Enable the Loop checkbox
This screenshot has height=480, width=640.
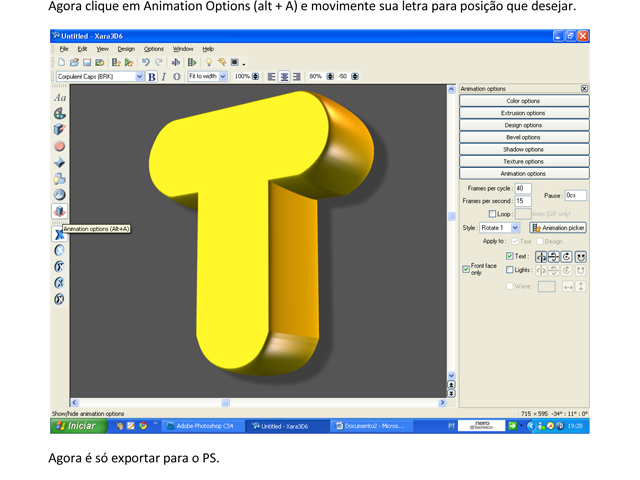(492, 214)
